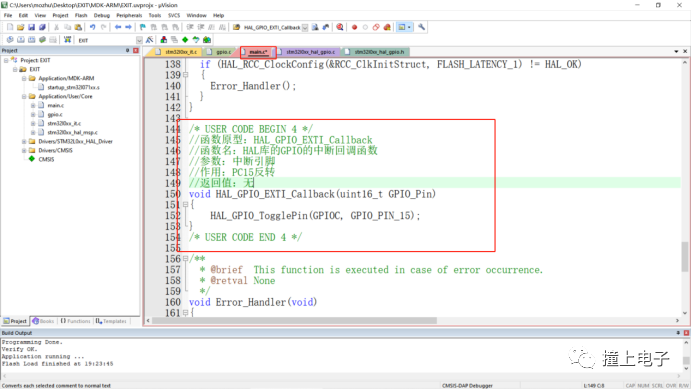Collapse the Application/MDK-ARM folder
Viewport: 692px width, 389px height.
[24, 78]
